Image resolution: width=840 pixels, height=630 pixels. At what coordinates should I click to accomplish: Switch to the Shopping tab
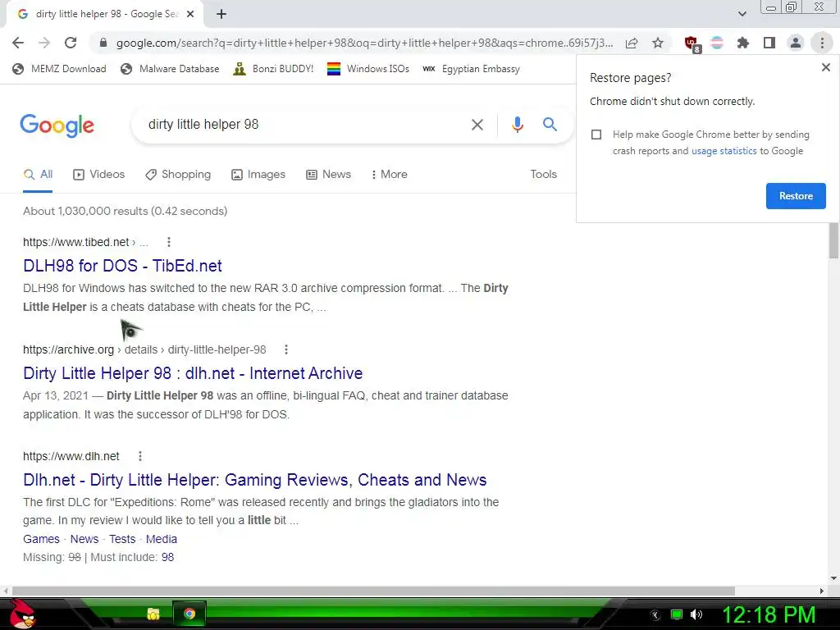178,175
